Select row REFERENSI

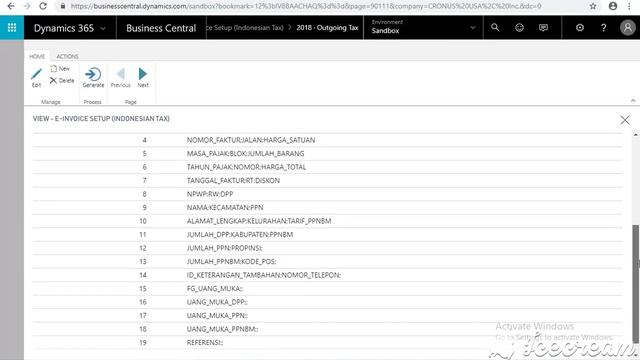pyautogui.click(x=327, y=342)
